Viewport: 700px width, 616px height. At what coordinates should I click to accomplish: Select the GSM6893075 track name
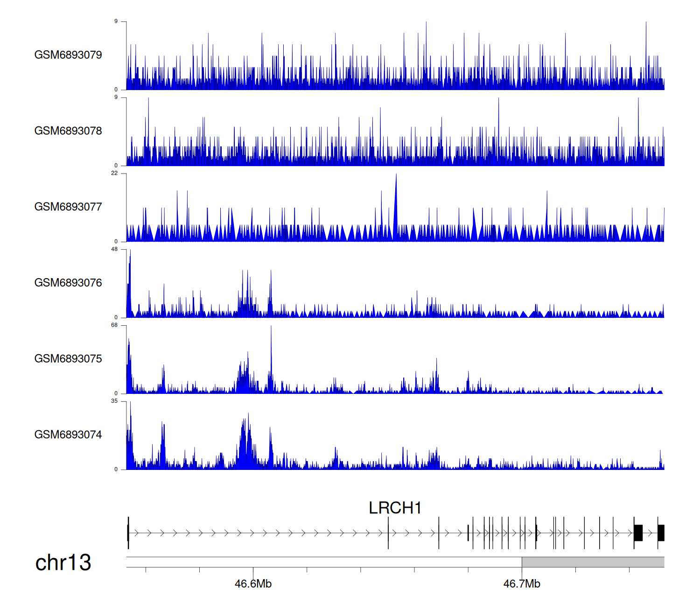coord(68,359)
